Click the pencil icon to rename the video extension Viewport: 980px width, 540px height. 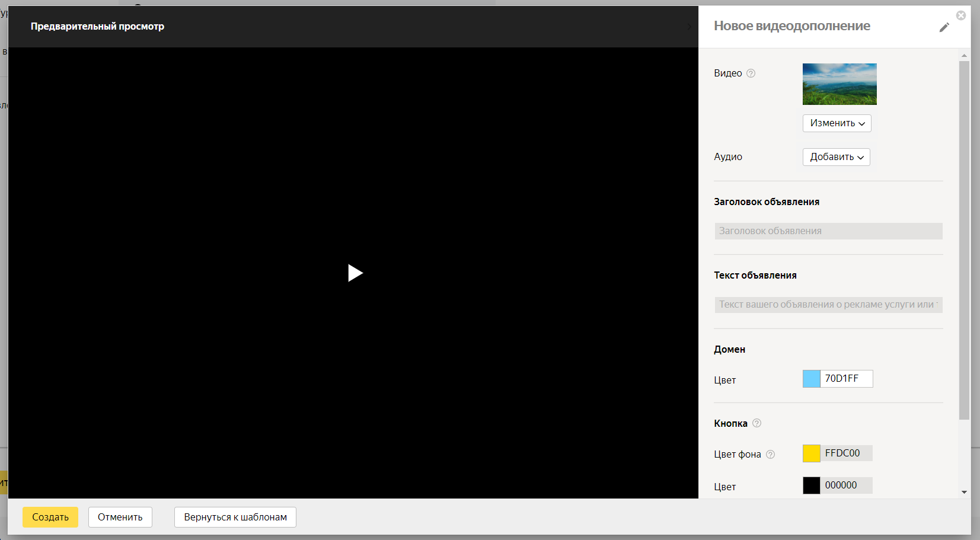(x=944, y=27)
